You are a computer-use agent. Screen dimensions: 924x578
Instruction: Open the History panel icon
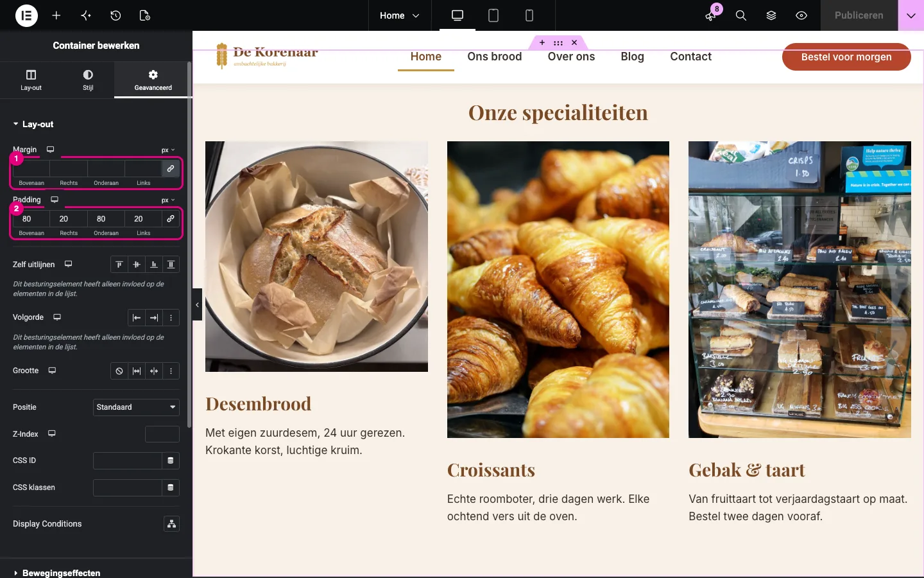116,15
